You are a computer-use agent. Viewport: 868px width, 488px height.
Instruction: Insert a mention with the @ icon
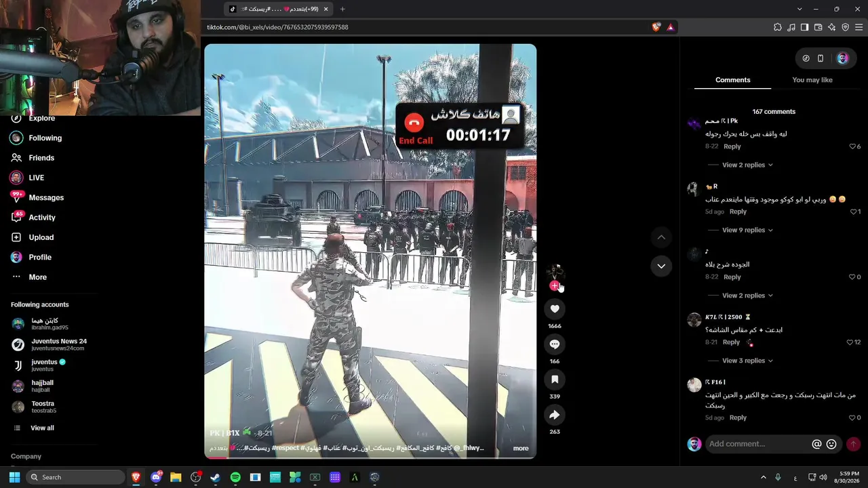pyautogui.click(x=816, y=444)
